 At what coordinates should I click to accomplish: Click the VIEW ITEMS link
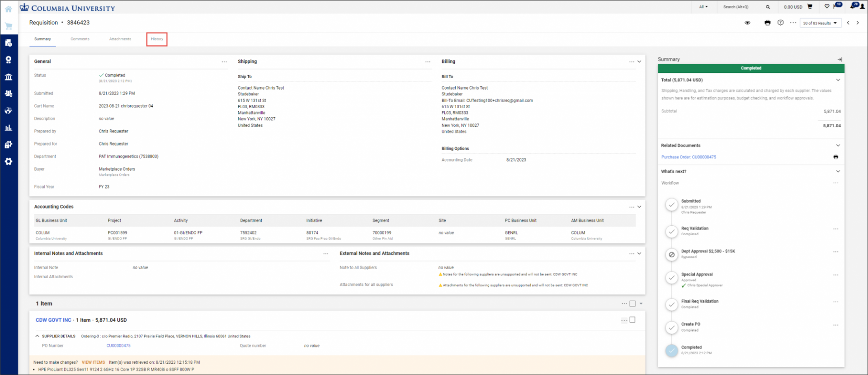pyautogui.click(x=93, y=362)
